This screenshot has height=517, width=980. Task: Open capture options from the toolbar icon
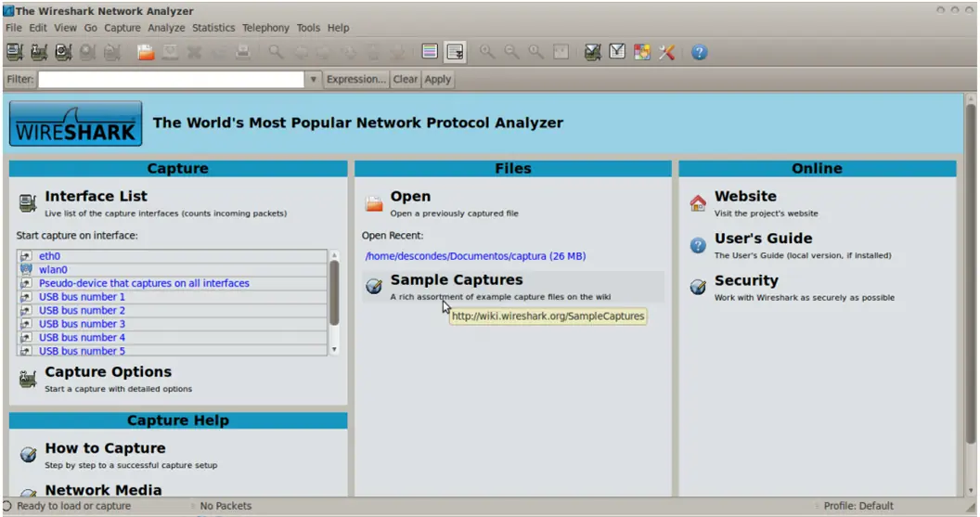click(39, 53)
